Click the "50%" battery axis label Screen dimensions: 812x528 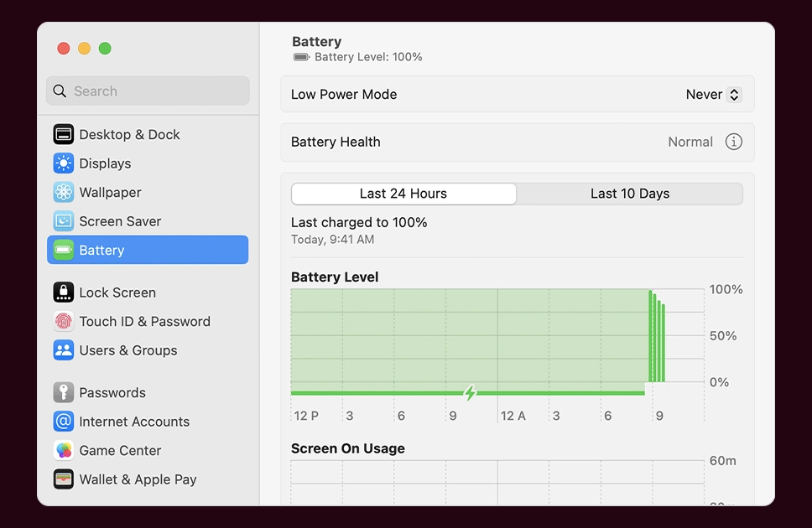point(723,336)
